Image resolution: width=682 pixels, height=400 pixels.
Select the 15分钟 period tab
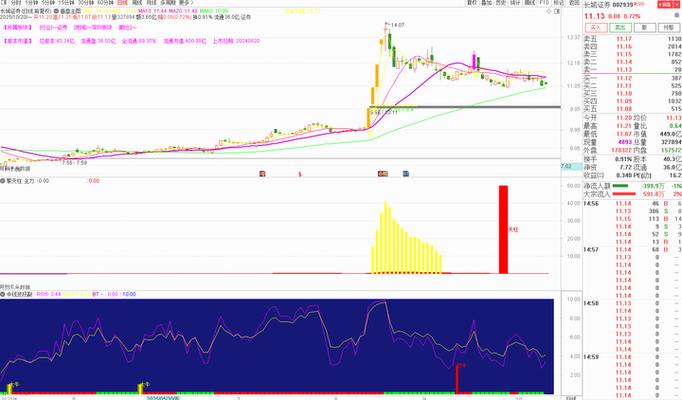66,3
